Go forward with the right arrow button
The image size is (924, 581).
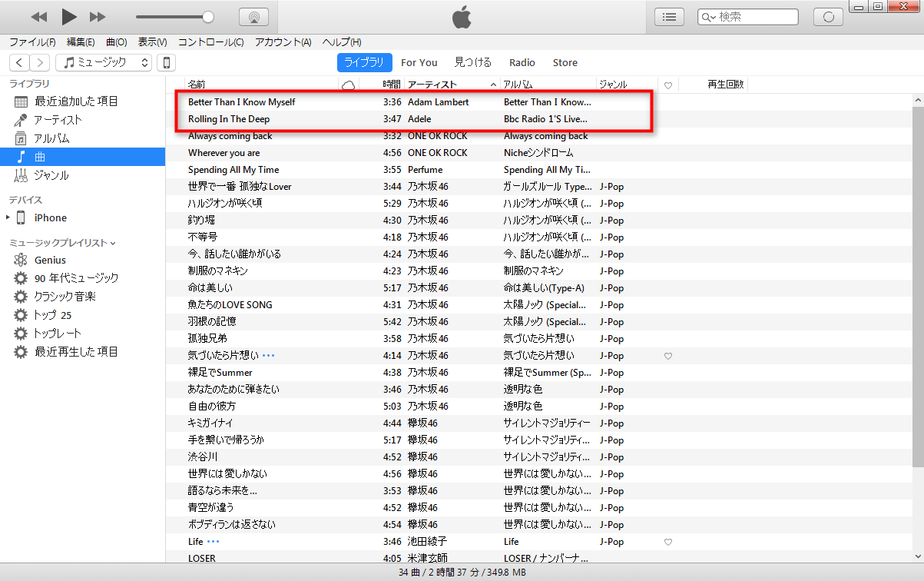pyautogui.click(x=40, y=63)
